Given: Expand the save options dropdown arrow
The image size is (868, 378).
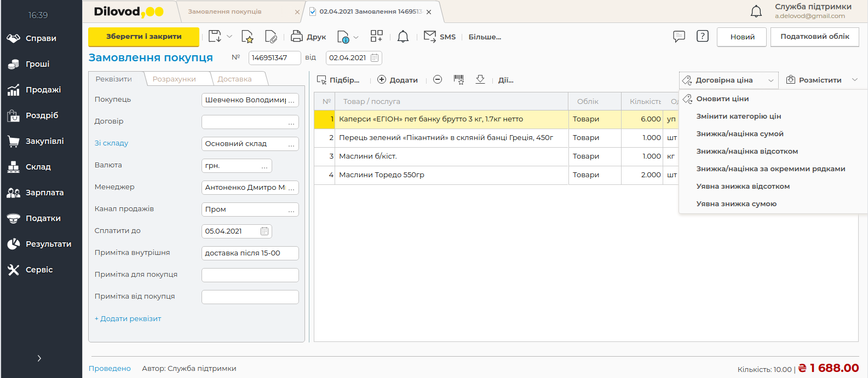Looking at the screenshot, I should pyautogui.click(x=229, y=37).
